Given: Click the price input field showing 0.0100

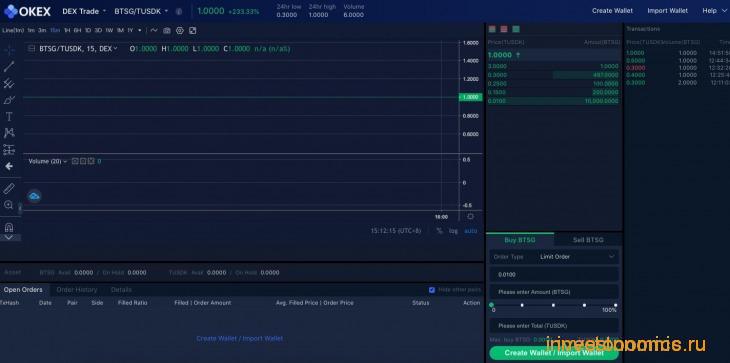Looking at the screenshot, I should (x=554, y=275).
